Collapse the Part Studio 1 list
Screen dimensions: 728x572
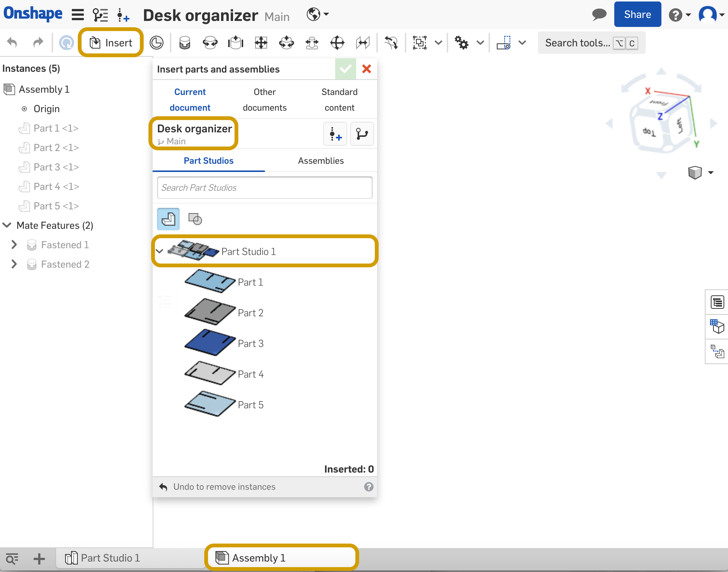click(x=159, y=251)
